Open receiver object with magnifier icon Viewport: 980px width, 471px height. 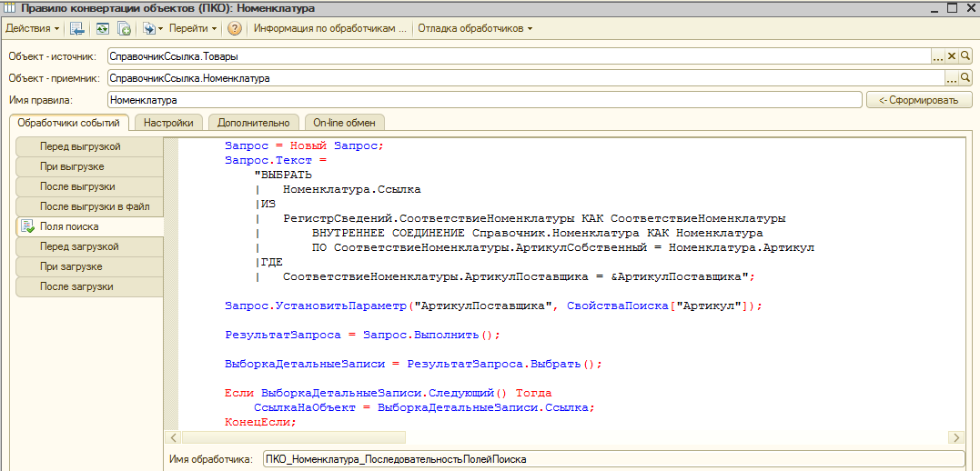click(965, 78)
